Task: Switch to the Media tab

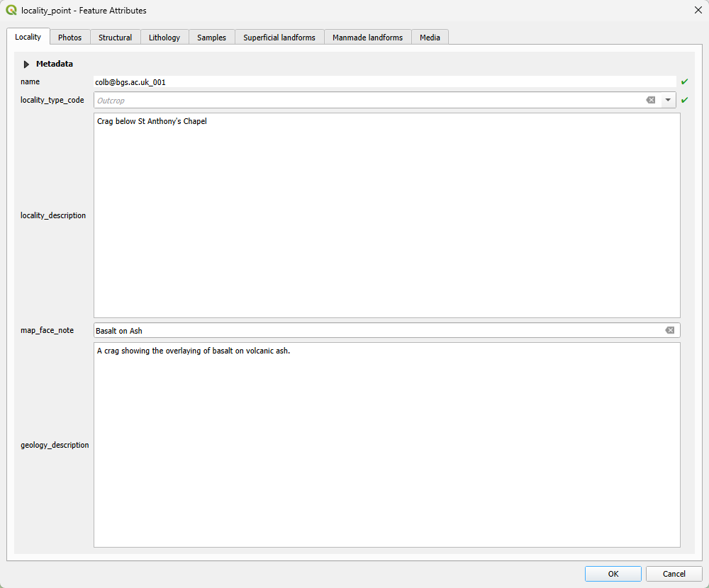Action: 430,38
